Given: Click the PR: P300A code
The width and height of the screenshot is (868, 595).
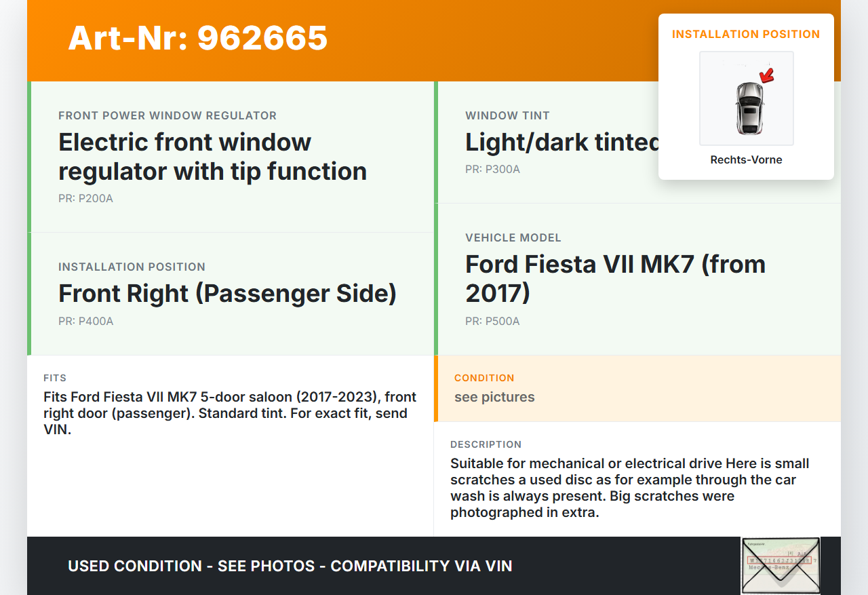Looking at the screenshot, I should 492,169.
